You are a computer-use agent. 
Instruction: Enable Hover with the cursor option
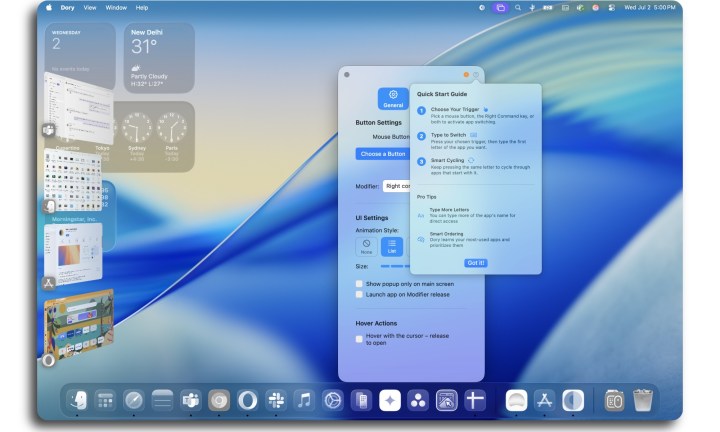point(360,339)
